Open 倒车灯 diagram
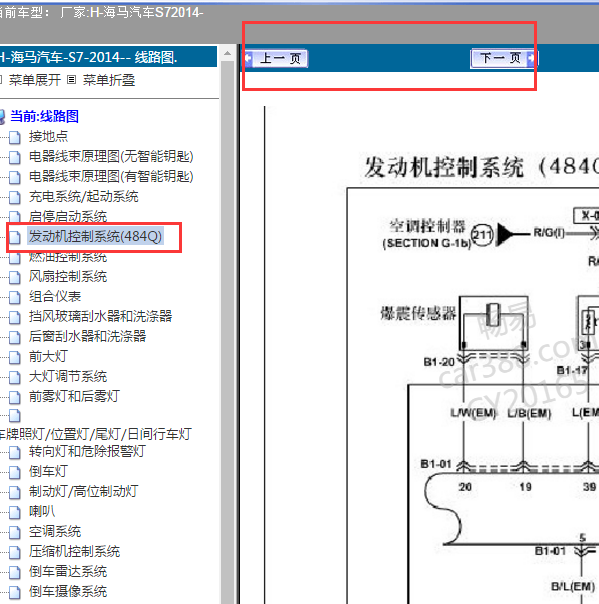This screenshot has height=604, width=599. pyautogui.click(x=48, y=471)
